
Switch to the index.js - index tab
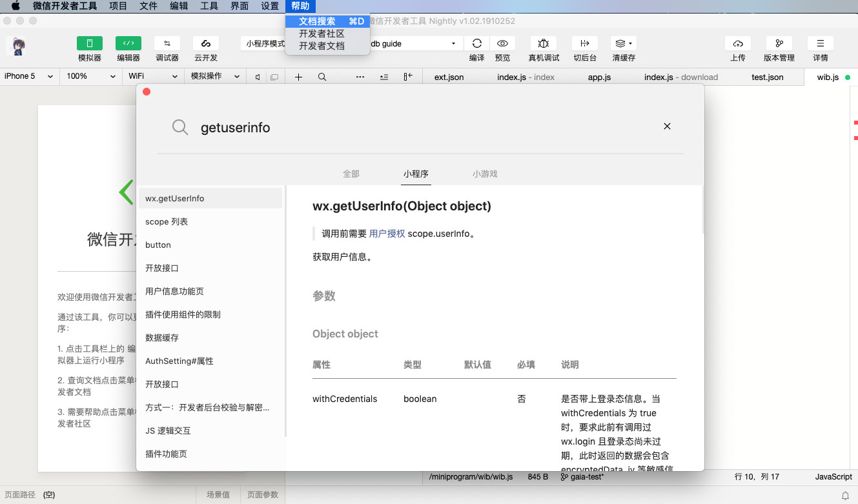(526, 77)
